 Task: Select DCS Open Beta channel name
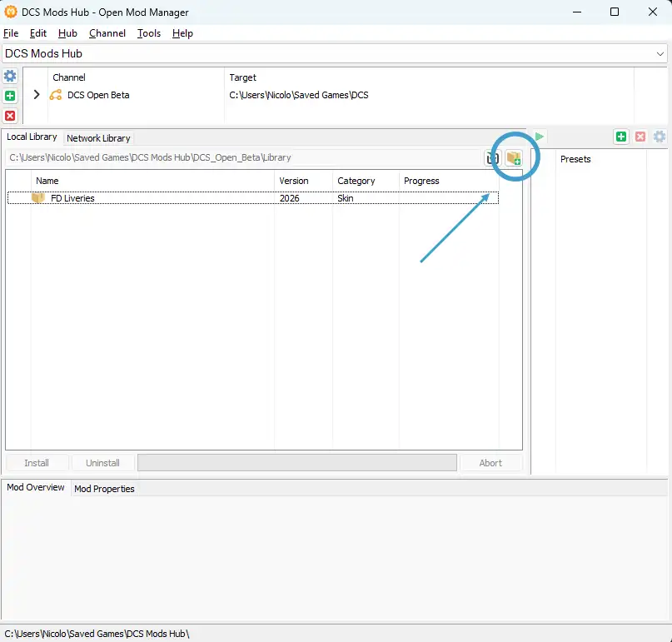click(x=98, y=95)
